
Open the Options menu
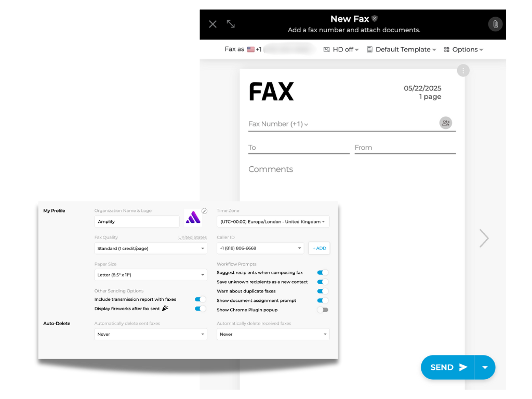tap(463, 49)
